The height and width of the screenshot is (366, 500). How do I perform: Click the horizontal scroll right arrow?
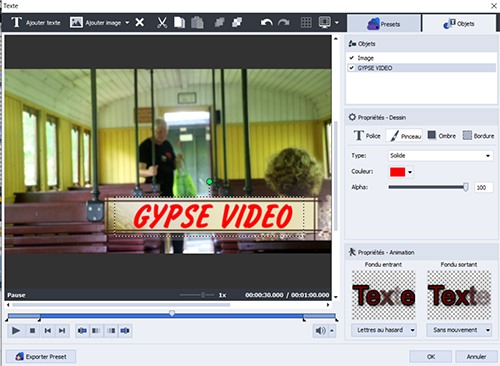[x=328, y=305]
